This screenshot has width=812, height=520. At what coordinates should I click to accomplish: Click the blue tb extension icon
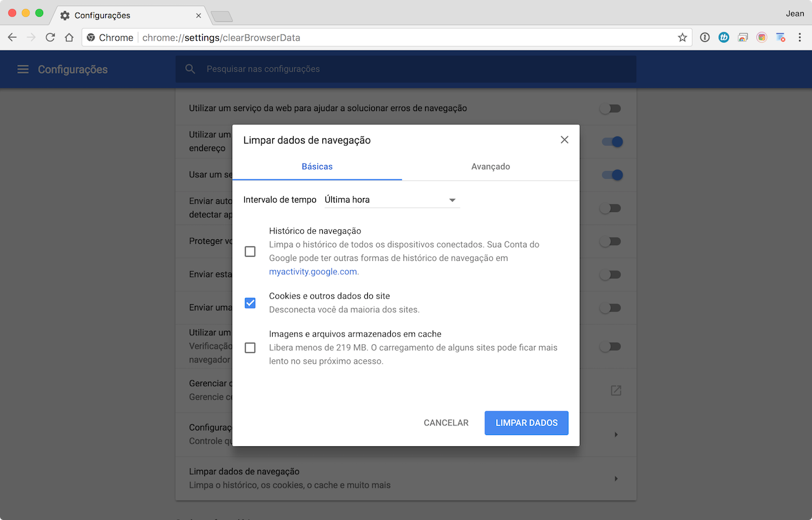723,37
